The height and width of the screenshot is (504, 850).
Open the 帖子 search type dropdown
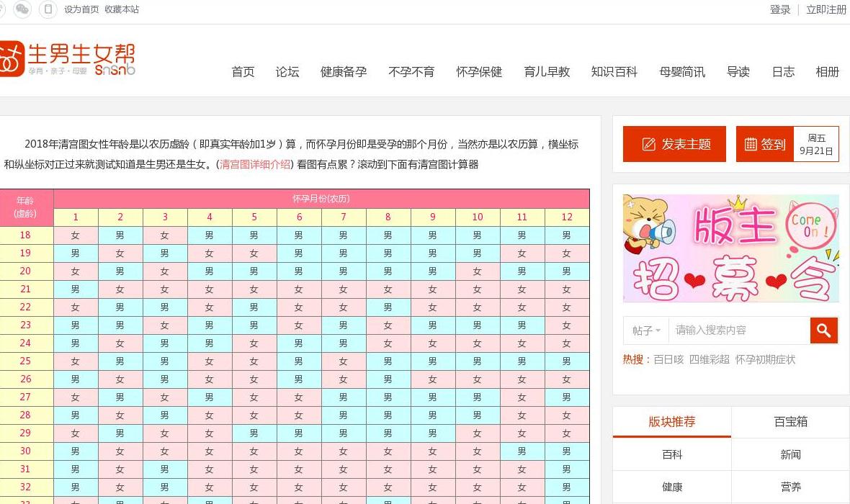click(646, 330)
